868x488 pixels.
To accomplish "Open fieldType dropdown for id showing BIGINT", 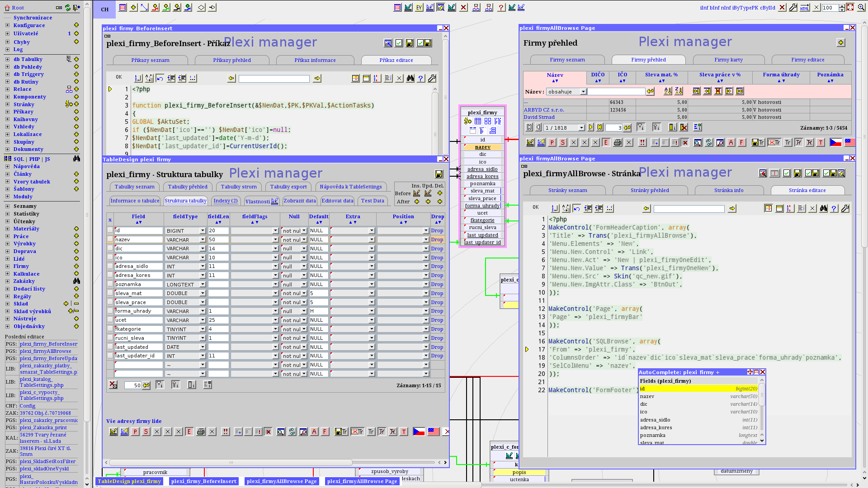I will [185, 230].
